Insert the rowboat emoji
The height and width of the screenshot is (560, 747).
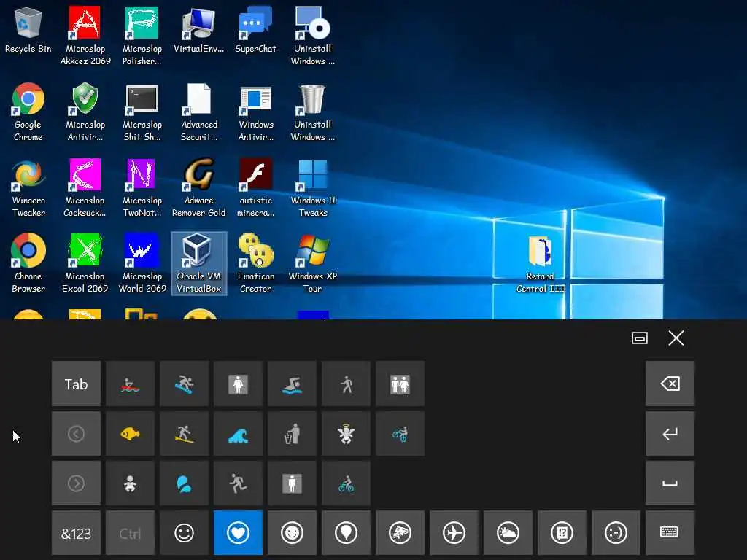[x=130, y=384]
